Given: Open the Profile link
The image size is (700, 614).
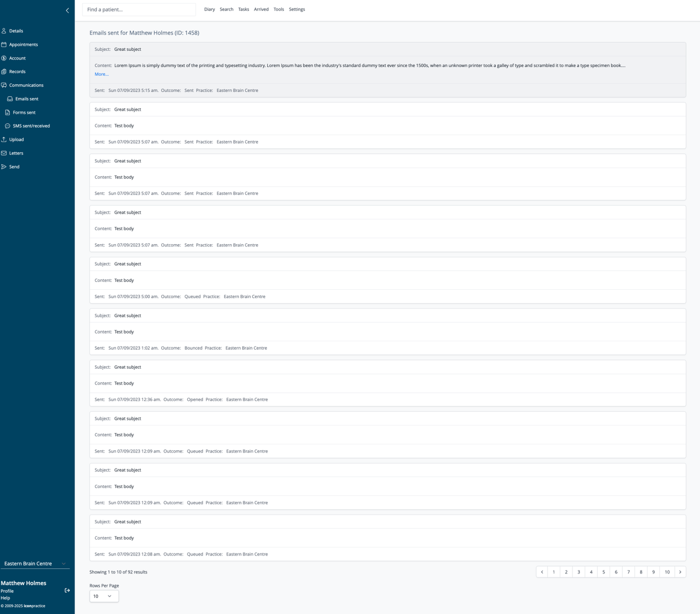Looking at the screenshot, I should click(7, 591).
